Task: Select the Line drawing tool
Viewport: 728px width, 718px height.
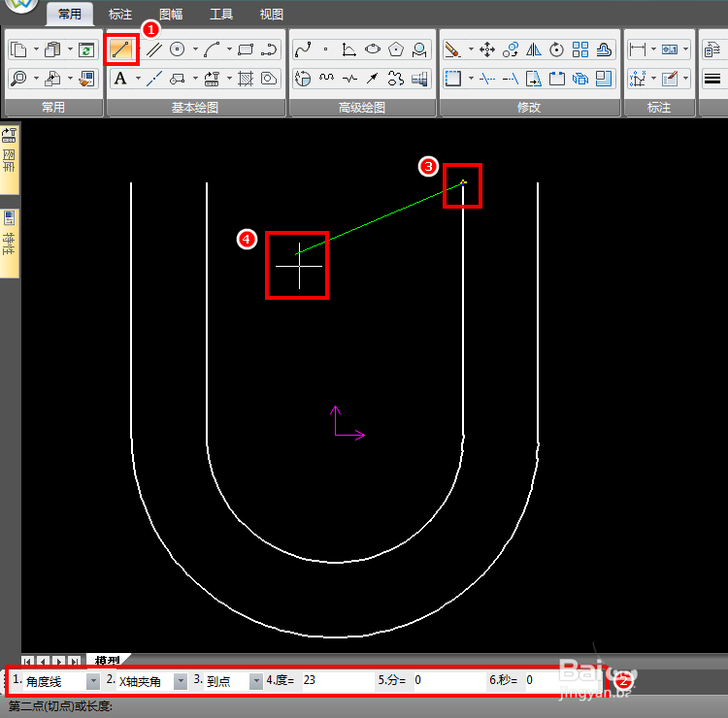Action: 121,49
